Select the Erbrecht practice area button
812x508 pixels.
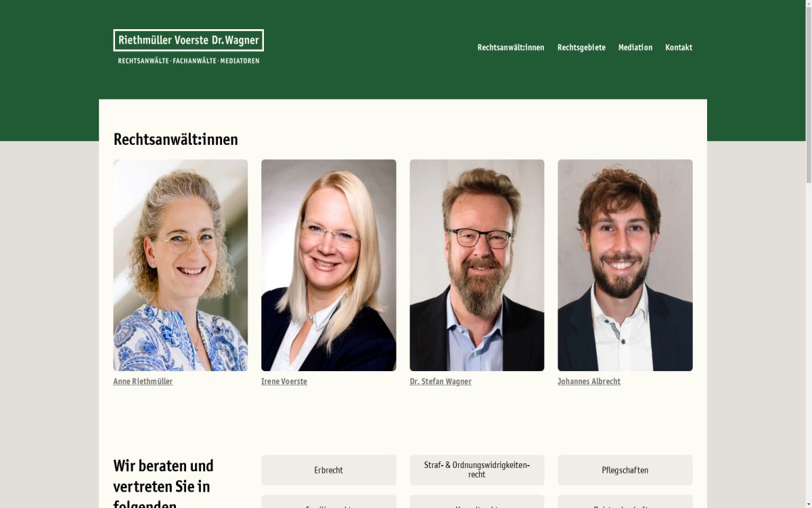point(328,470)
